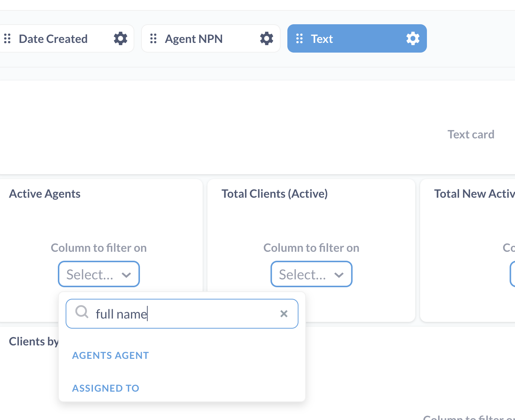Click chevron arrow in Active Agents select box
The height and width of the screenshot is (420, 515).
pyautogui.click(x=126, y=275)
